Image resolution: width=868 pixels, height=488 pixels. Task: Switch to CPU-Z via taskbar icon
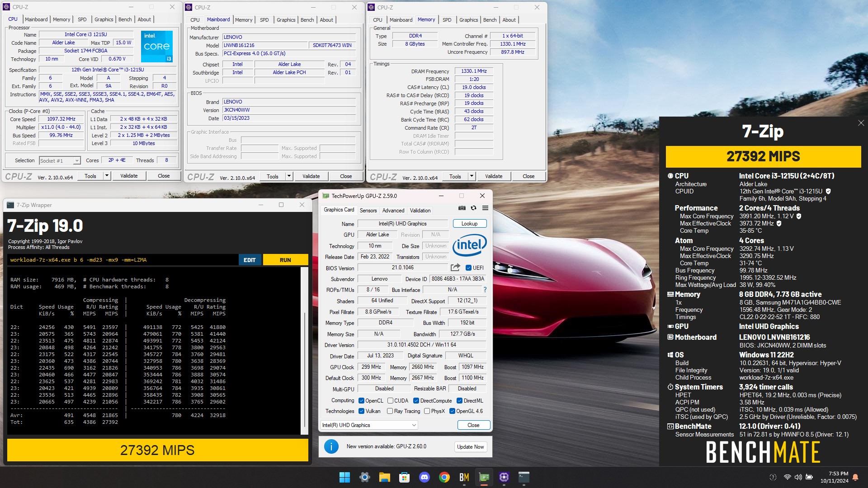point(504,477)
